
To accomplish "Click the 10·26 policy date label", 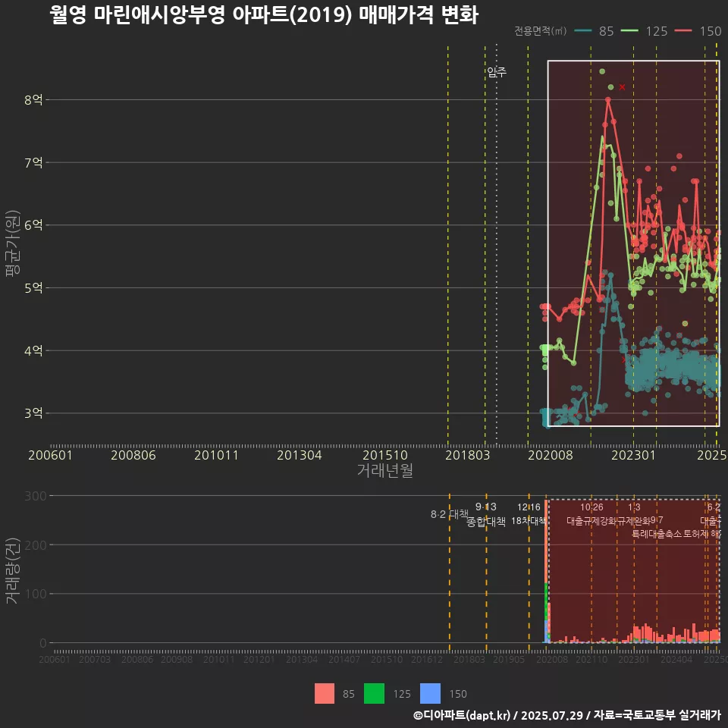I will tap(591, 507).
